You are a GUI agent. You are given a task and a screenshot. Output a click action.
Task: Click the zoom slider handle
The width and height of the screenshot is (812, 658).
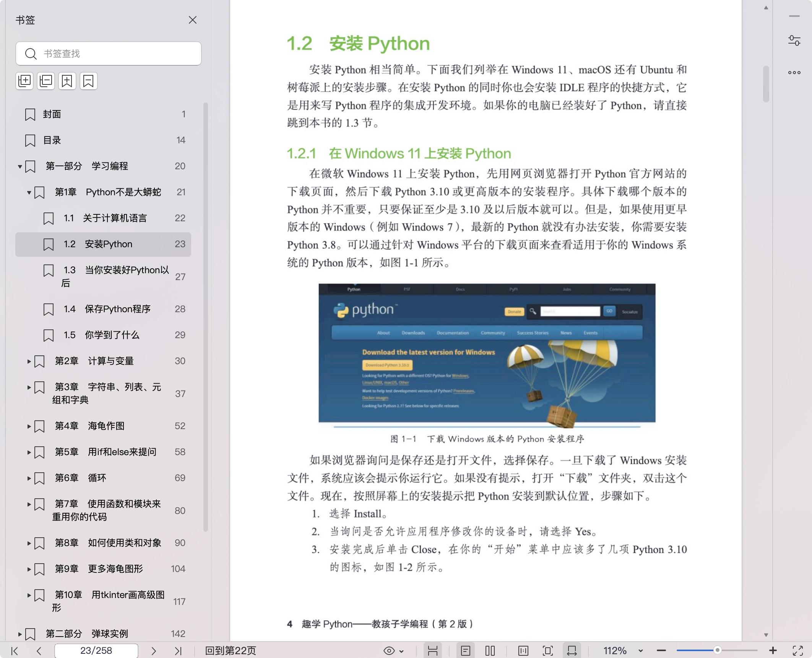click(718, 650)
